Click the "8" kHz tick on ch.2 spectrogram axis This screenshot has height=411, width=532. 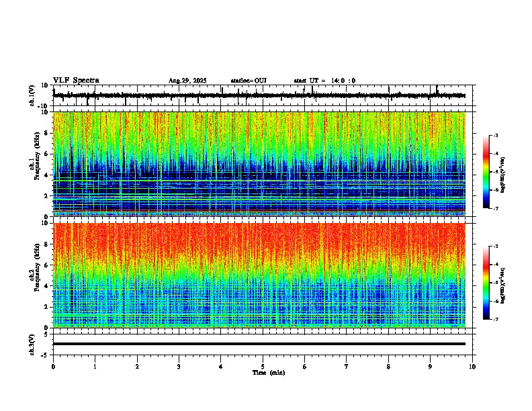(x=46, y=244)
